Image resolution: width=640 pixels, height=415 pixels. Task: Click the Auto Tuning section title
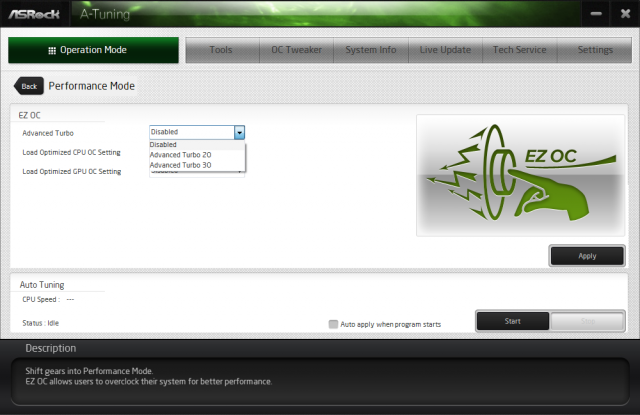point(42,285)
